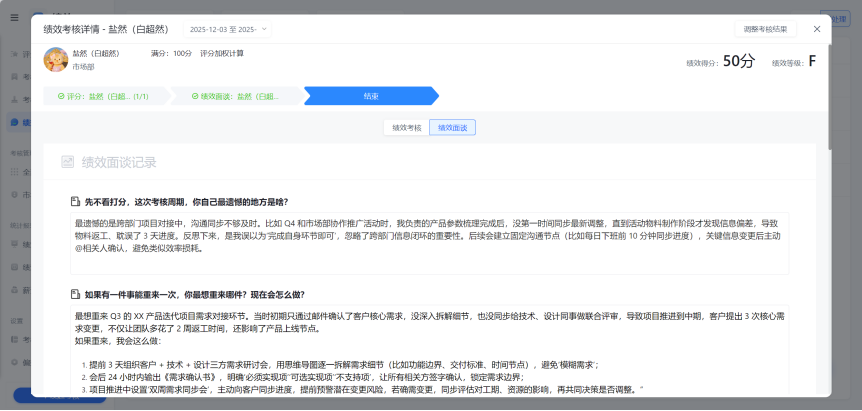The image size is (862, 411).
Task: Switch to the 绩效考核 tab
Action: pyautogui.click(x=406, y=127)
